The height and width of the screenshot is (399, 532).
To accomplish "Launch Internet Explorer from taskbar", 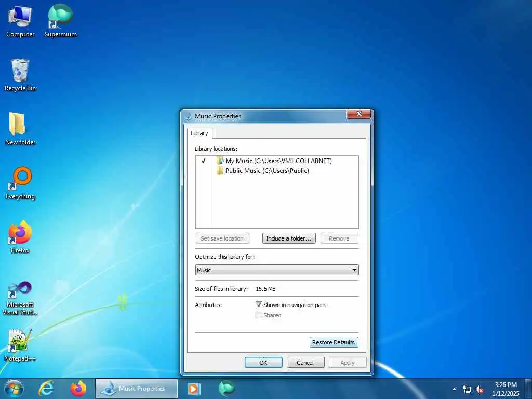I will 46,389.
